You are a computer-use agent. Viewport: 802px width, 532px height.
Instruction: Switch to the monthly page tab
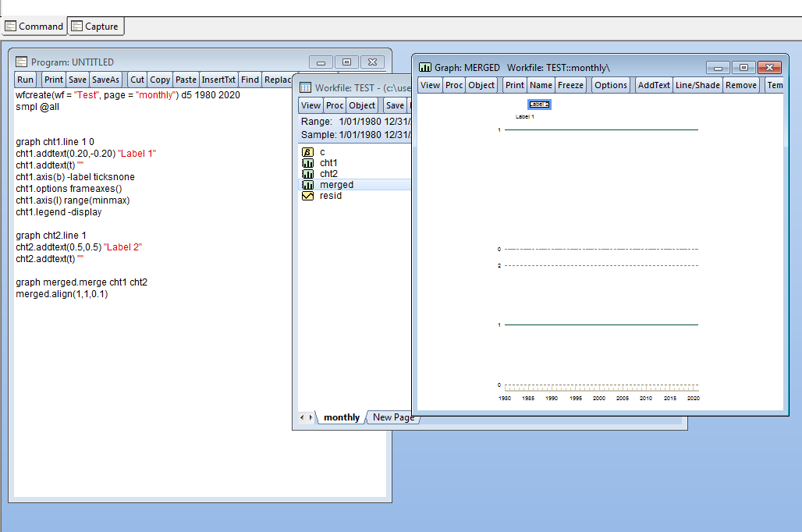(x=341, y=417)
